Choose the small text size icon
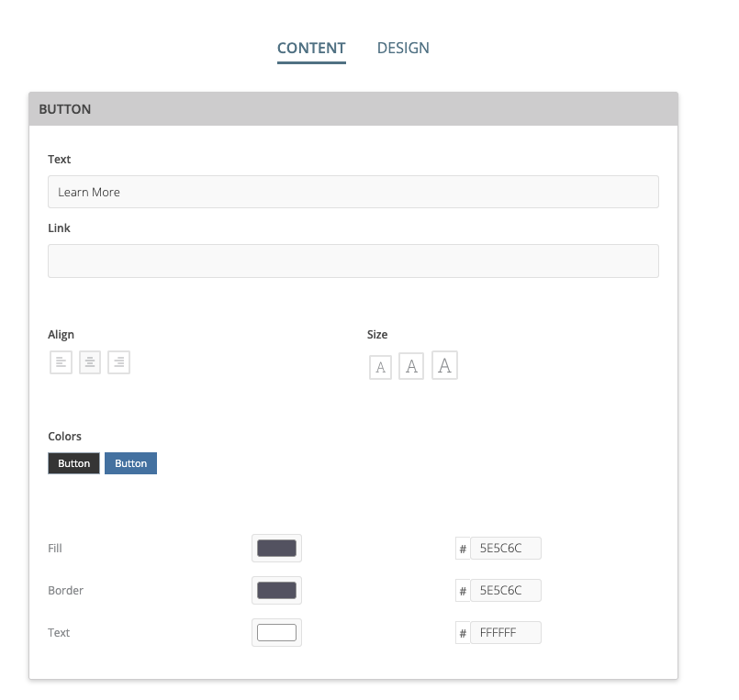This screenshot has width=739, height=700. tap(380, 368)
